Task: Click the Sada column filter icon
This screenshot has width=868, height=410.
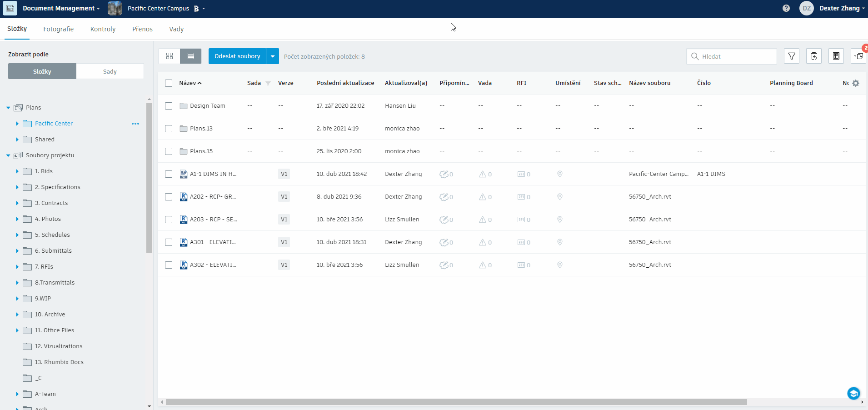Action: coord(268,83)
